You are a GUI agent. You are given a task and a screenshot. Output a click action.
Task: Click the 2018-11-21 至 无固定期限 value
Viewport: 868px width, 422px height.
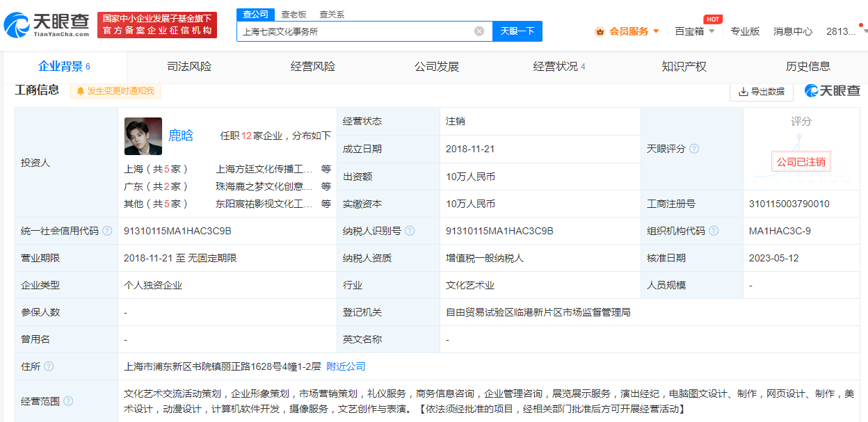180,258
